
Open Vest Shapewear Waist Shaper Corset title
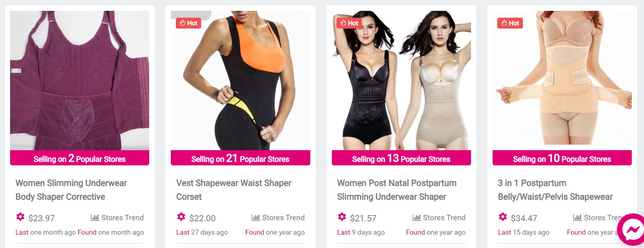point(234,190)
